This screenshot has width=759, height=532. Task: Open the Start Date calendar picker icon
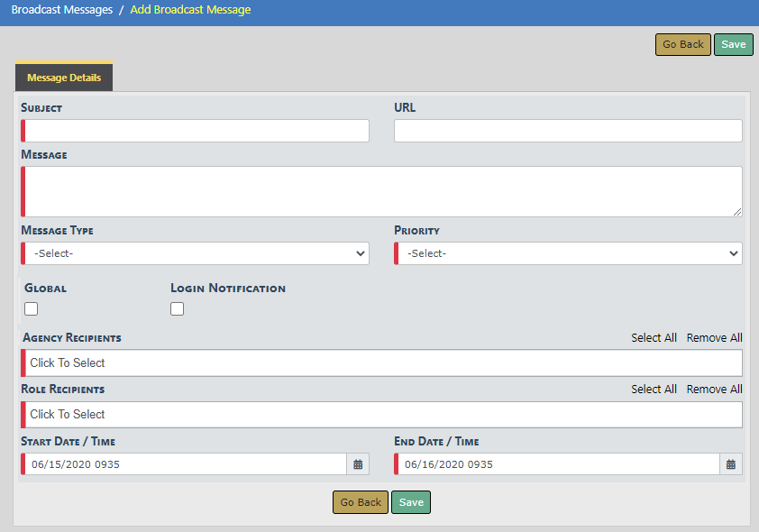(x=358, y=464)
